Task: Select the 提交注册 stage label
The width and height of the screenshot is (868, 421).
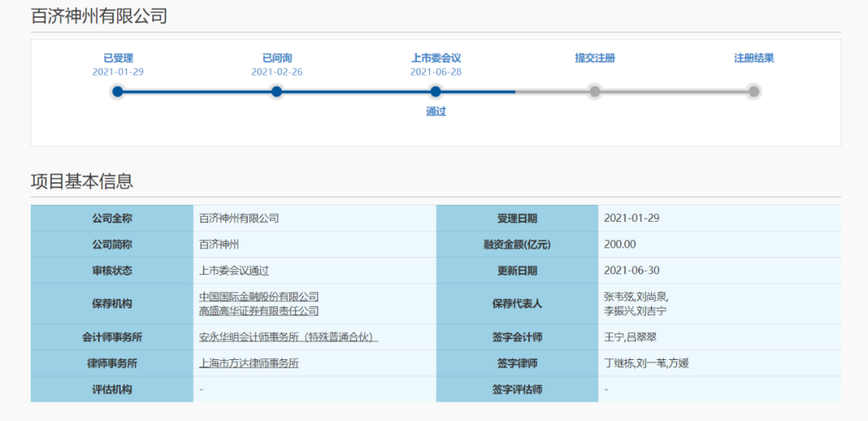Action: coord(595,58)
